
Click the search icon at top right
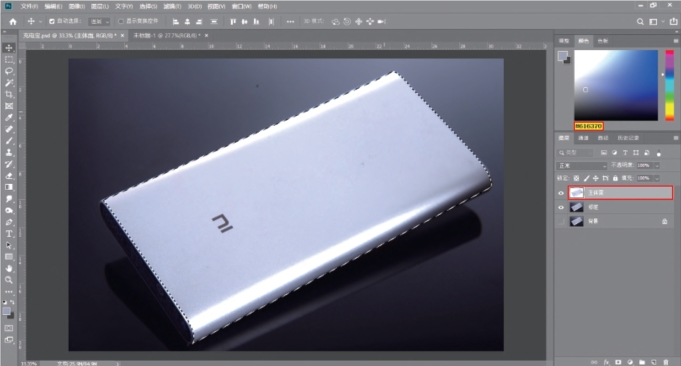coord(640,21)
